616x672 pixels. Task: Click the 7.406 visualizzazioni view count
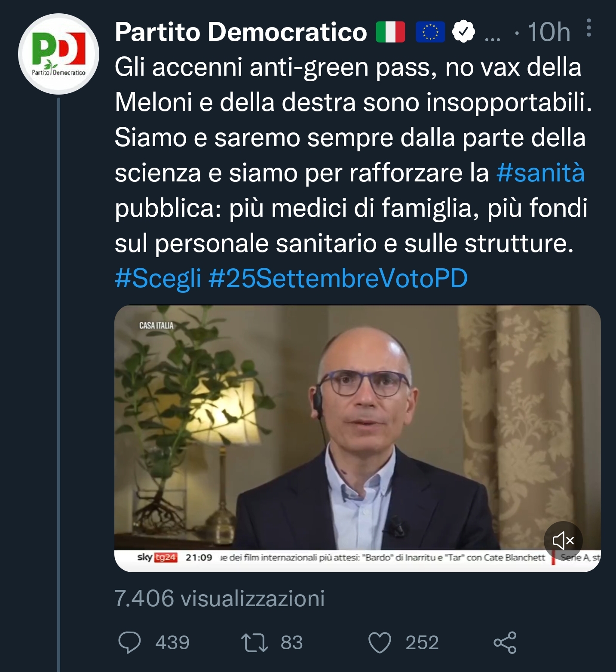pos(220,598)
